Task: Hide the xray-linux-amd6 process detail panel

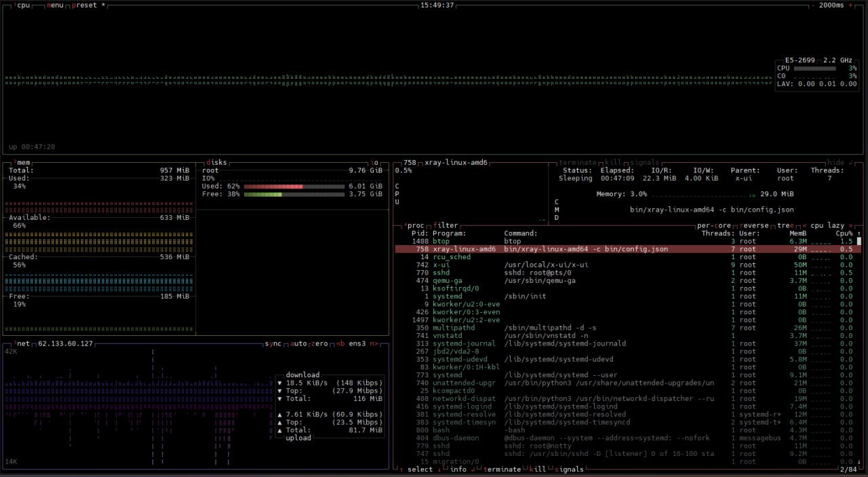Action: [835, 163]
